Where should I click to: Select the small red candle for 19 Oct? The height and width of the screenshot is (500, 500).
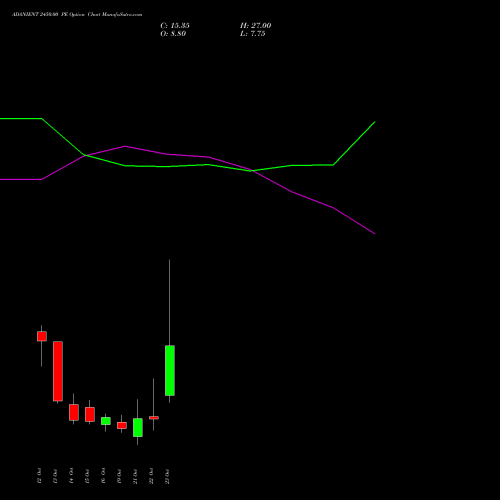pyautogui.click(x=122, y=425)
